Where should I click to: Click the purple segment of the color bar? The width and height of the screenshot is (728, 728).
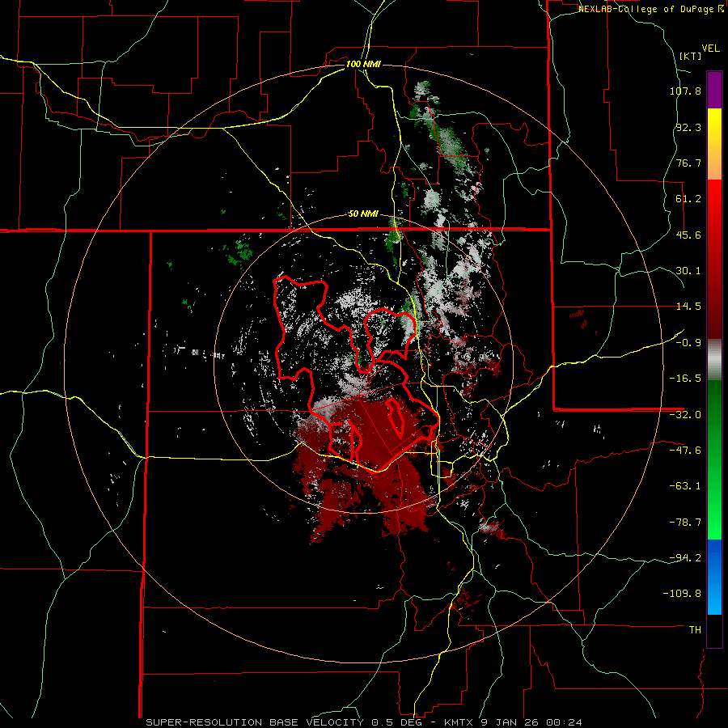[714, 90]
